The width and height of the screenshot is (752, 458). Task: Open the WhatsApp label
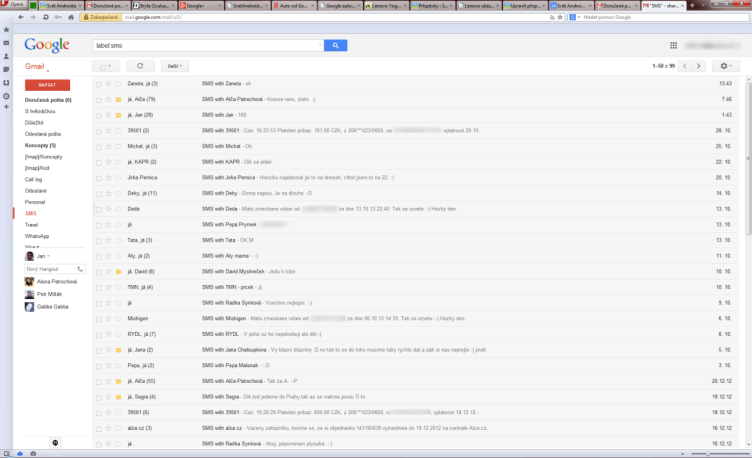pos(37,236)
